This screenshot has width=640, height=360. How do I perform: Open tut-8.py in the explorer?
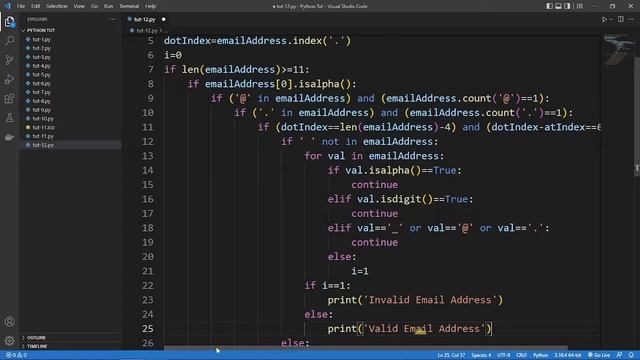pos(41,101)
